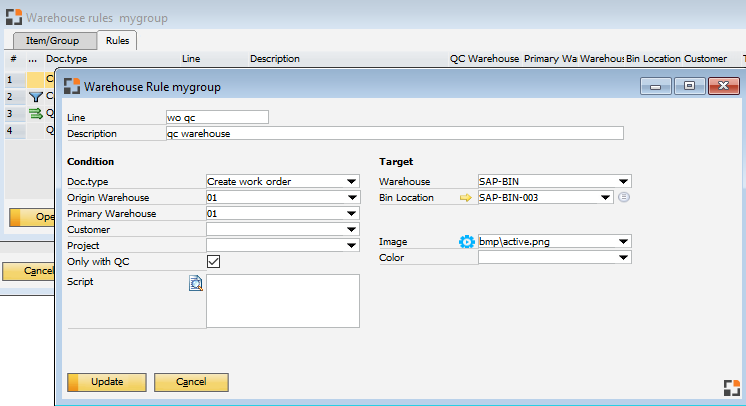Click the filter funnel icon in row 2
The width and height of the screenshot is (746, 406).
(36, 97)
